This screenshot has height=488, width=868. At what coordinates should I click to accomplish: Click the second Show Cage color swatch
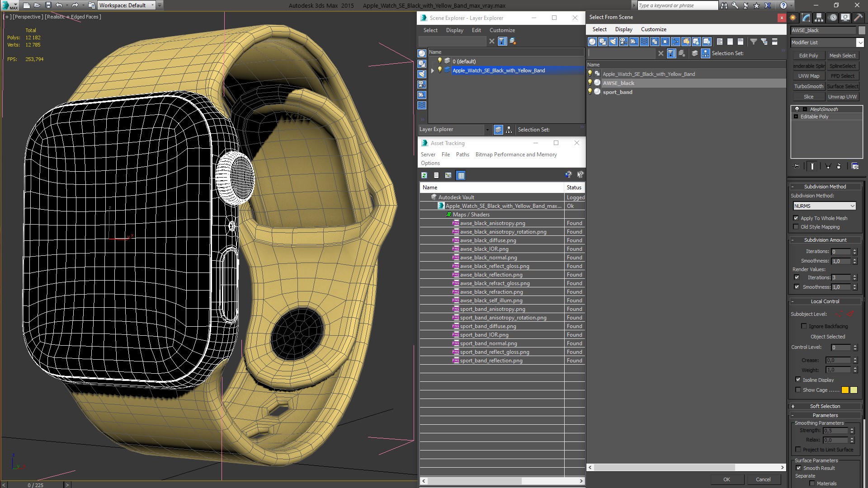coord(854,390)
